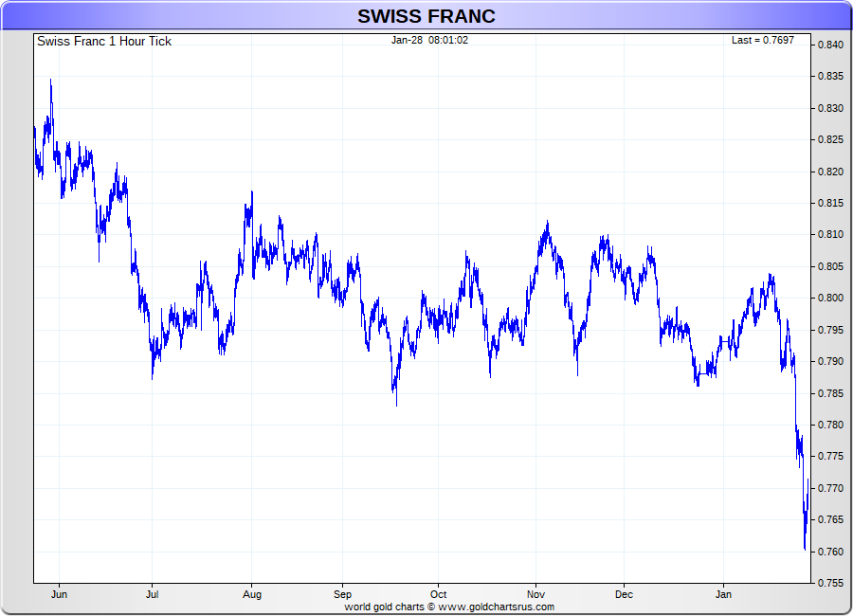Select the Jan label on time axis
The image size is (853, 616).
[x=723, y=595]
